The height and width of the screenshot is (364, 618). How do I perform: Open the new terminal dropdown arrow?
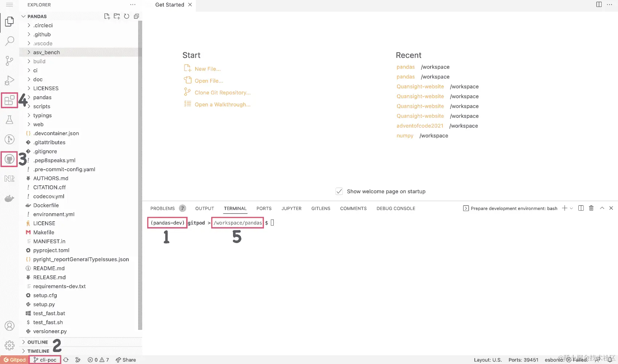[x=571, y=209]
